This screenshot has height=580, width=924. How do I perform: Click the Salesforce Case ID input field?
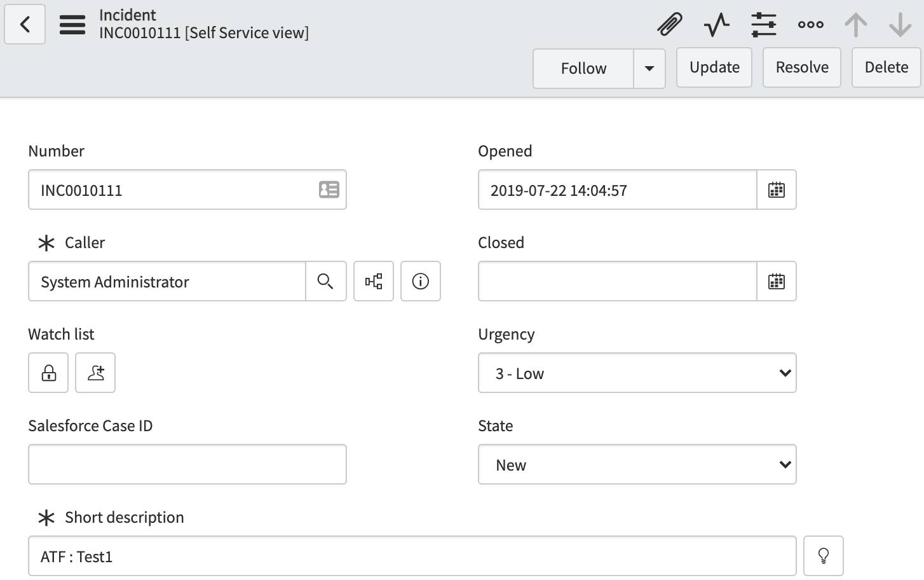tap(187, 464)
